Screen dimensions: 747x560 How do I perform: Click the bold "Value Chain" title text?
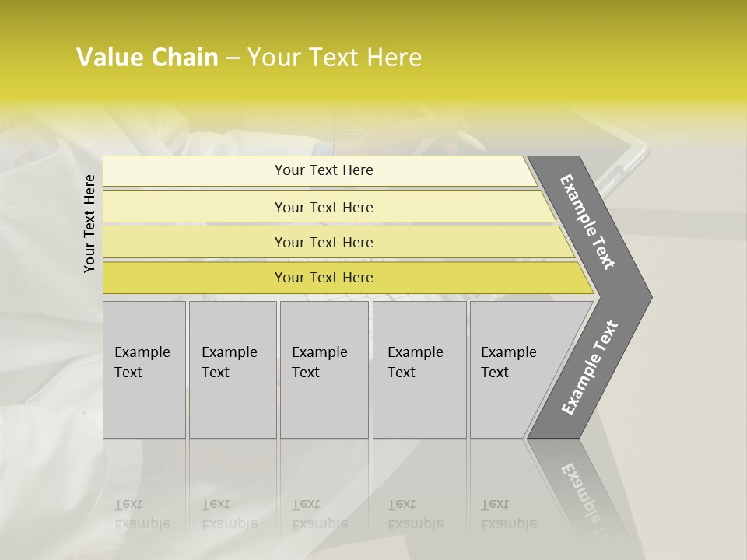click(x=147, y=58)
